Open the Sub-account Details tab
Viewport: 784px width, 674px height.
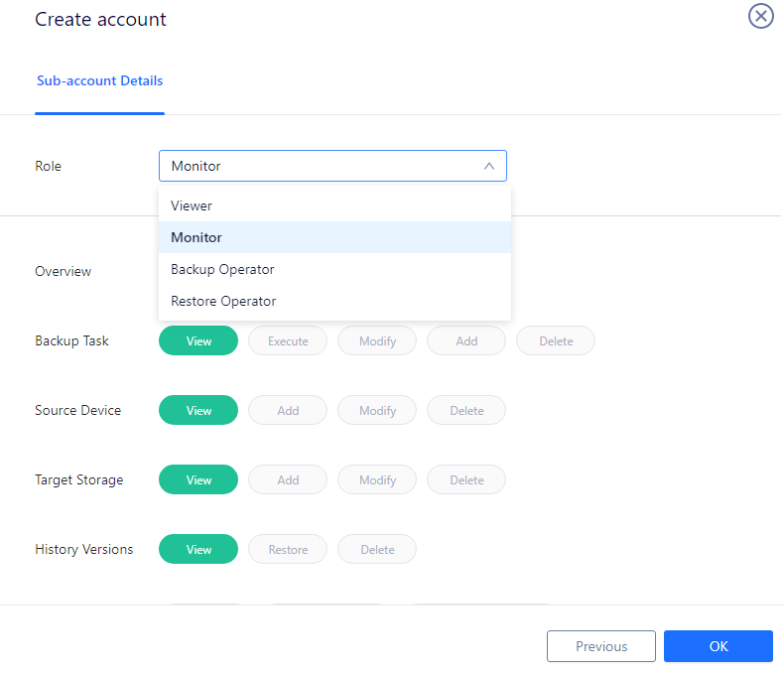[99, 80]
